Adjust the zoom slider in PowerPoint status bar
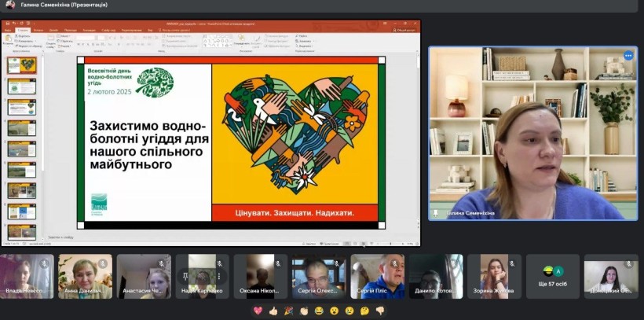Image resolution: width=644 pixels, height=320 pixels. coord(390,244)
